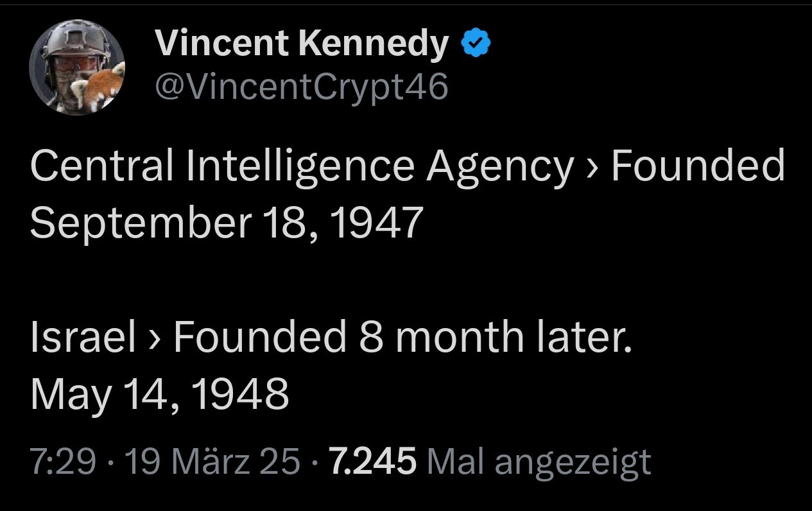
Task: Click the word Agency in the tweet
Action: pos(500,166)
